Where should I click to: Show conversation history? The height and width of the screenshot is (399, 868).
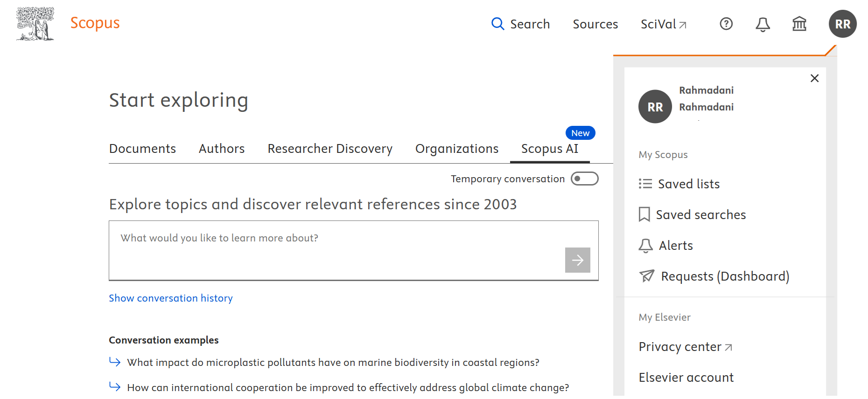[171, 298]
